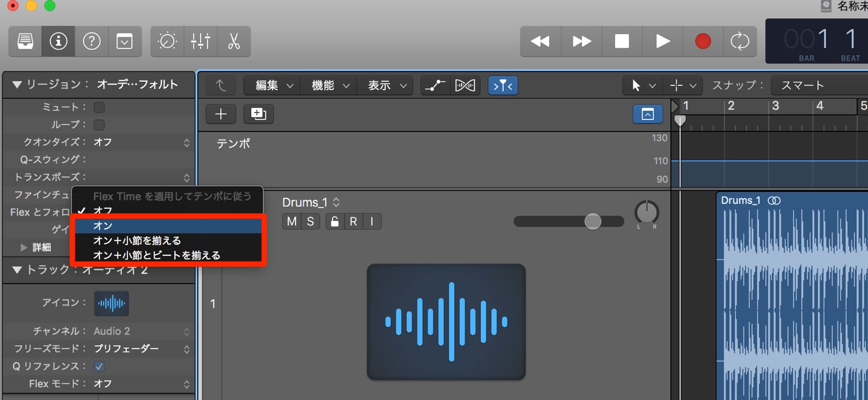Screen dimensions: 868x400
Task: Collapse the リージョン inspector section
Action: point(16,85)
